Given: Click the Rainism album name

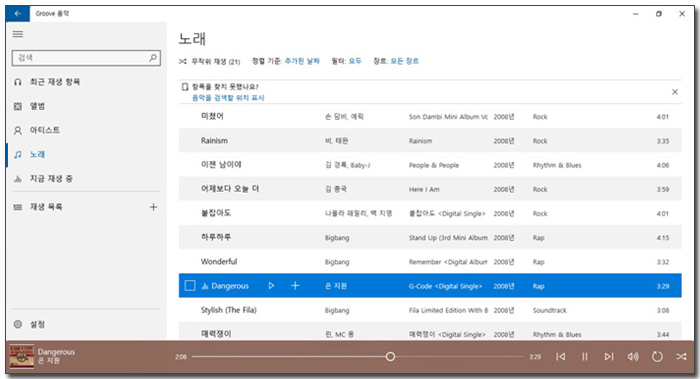Looking at the screenshot, I should (421, 141).
